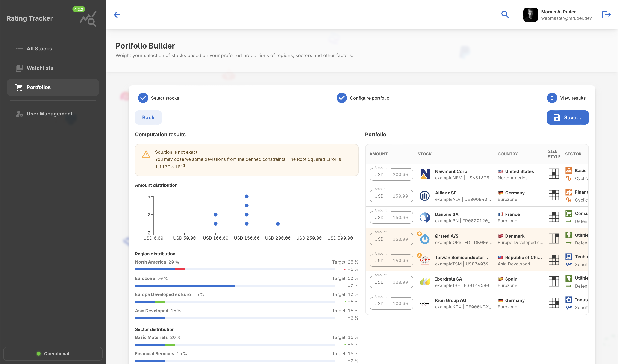Click the Rating Tracker logo icon
The width and height of the screenshot is (618, 364).
pyautogui.click(x=88, y=19)
